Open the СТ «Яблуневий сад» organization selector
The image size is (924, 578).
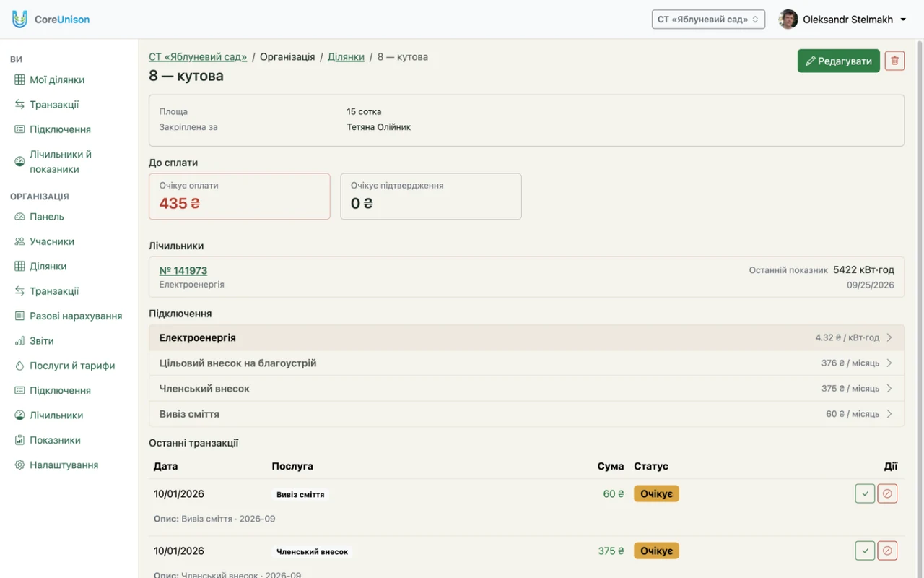point(708,20)
